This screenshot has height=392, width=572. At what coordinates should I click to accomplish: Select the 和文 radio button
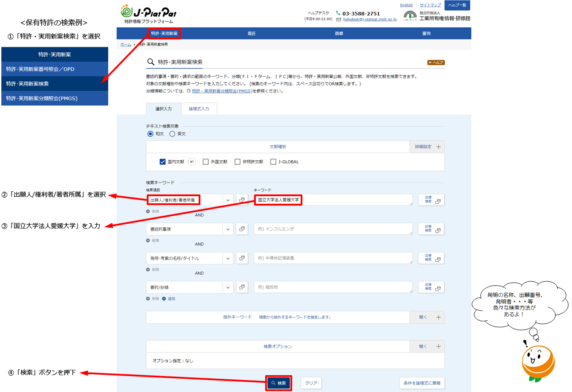(150, 134)
